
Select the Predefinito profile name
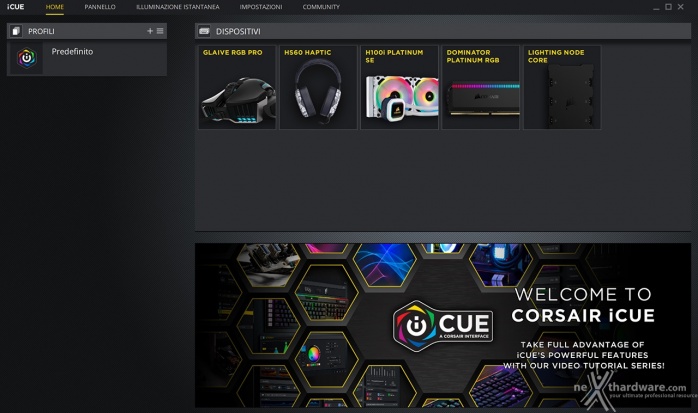[72, 52]
